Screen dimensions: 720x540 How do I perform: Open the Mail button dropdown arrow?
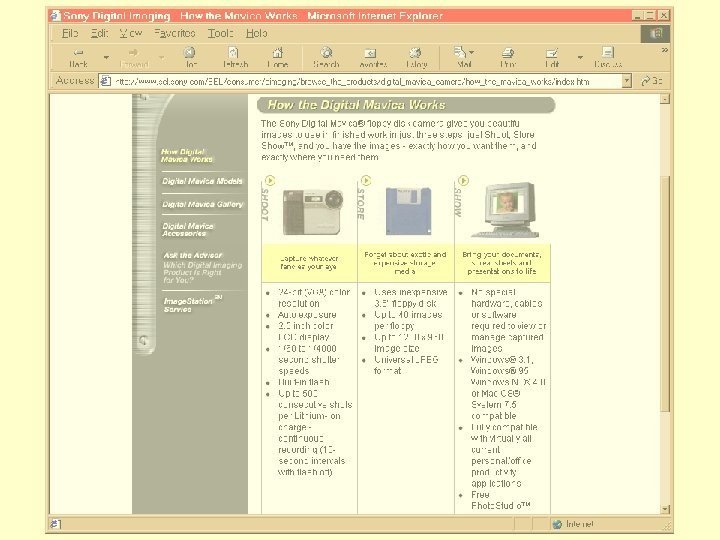[472, 52]
